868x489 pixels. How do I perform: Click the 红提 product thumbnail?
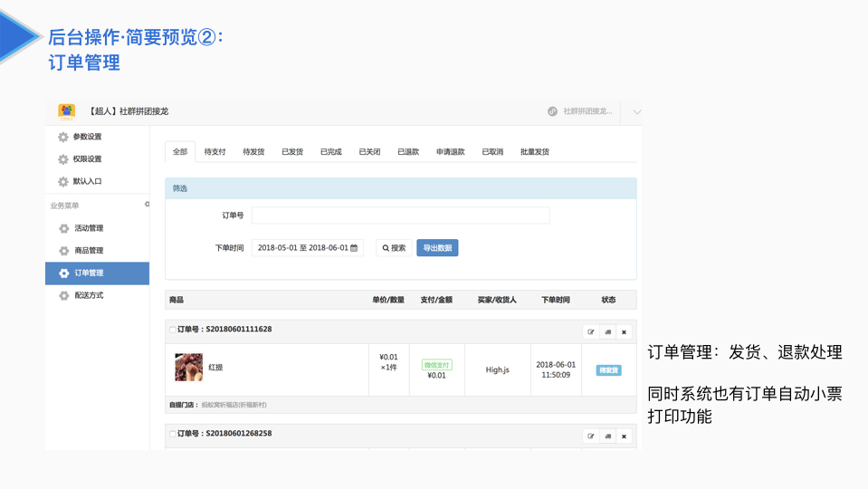point(188,368)
